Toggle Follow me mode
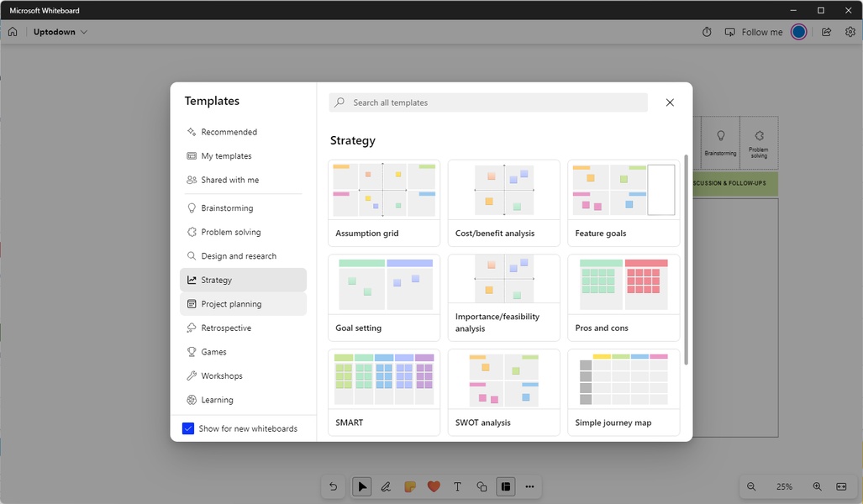This screenshot has height=504, width=863. point(754,32)
